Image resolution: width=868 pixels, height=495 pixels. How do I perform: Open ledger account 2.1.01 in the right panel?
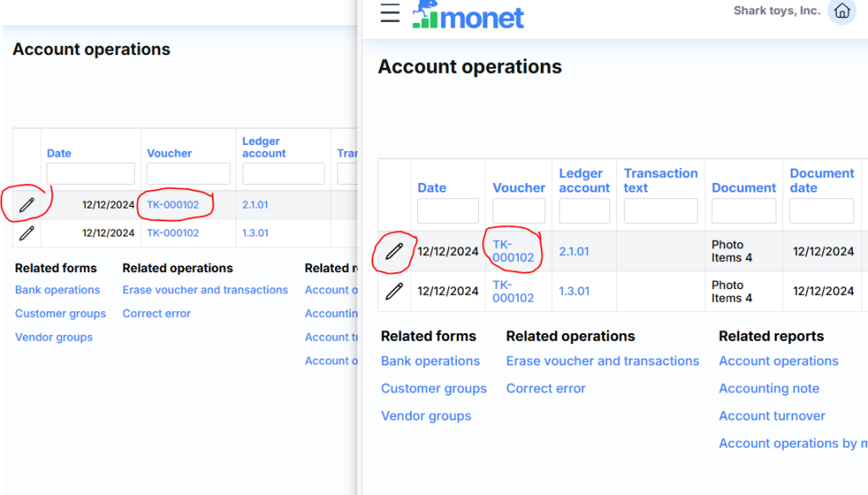click(x=574, y=251)
